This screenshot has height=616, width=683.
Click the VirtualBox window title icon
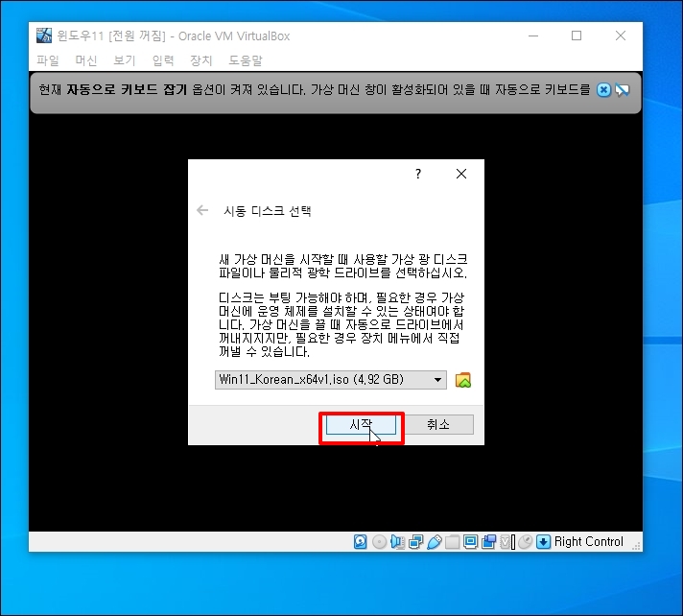(x=44, y=36)
